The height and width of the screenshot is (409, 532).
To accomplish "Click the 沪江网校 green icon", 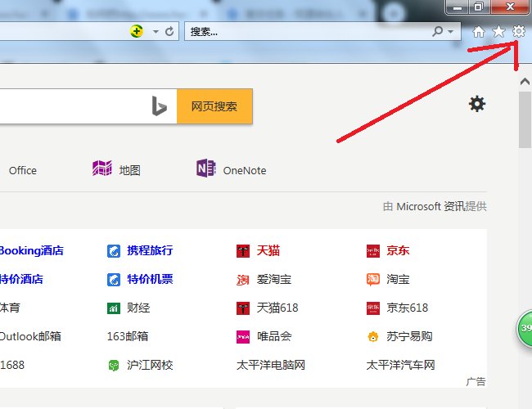I will [114, 366].
